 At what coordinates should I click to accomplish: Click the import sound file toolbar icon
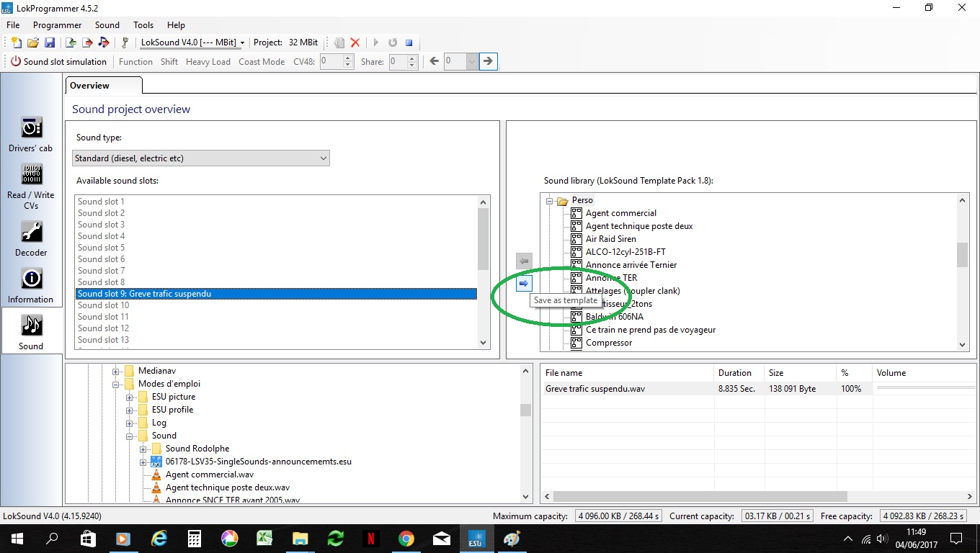point(339,43)
